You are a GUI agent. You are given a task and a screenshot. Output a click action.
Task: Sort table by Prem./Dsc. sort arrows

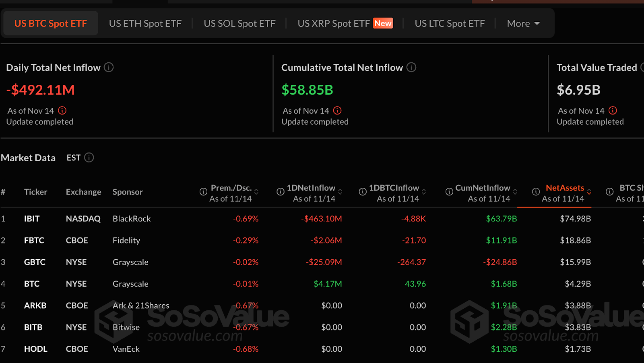click(x=256, y=192)
